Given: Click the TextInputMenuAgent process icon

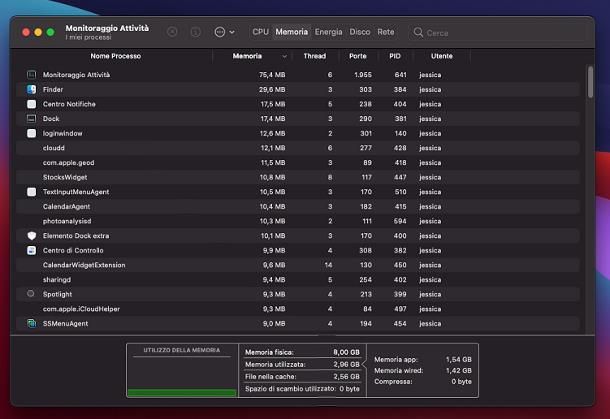Looking at the screenshot, I should point(32,192).
